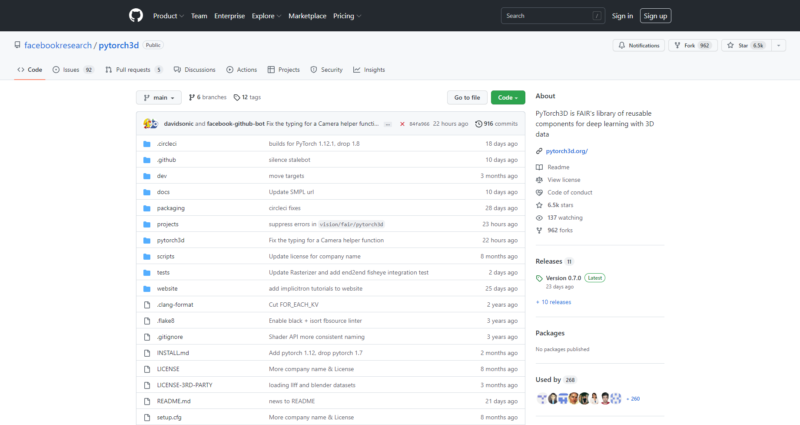Open the Product menu in header
Image resolution: width=800 pixels, height=425 pixels.
tap(168, 16)
